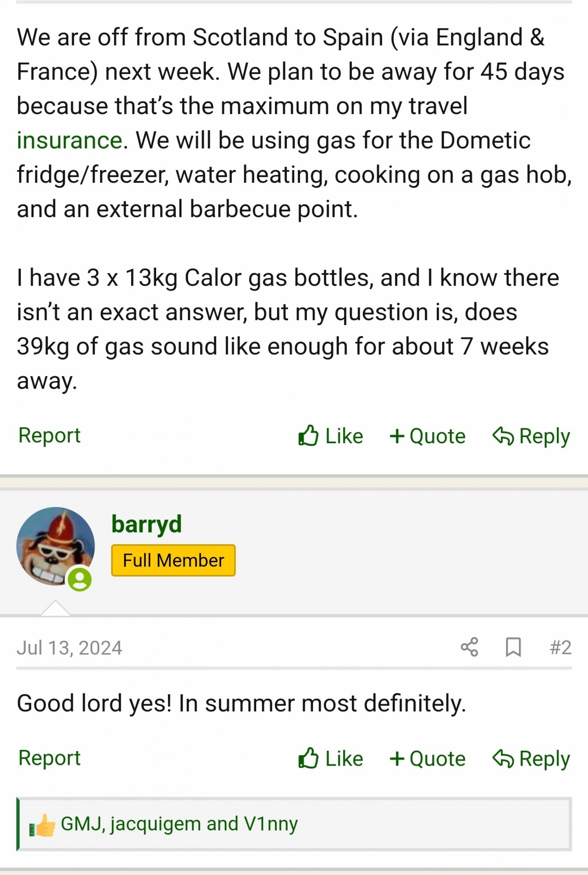Like the first post about gas bottles

331,436
